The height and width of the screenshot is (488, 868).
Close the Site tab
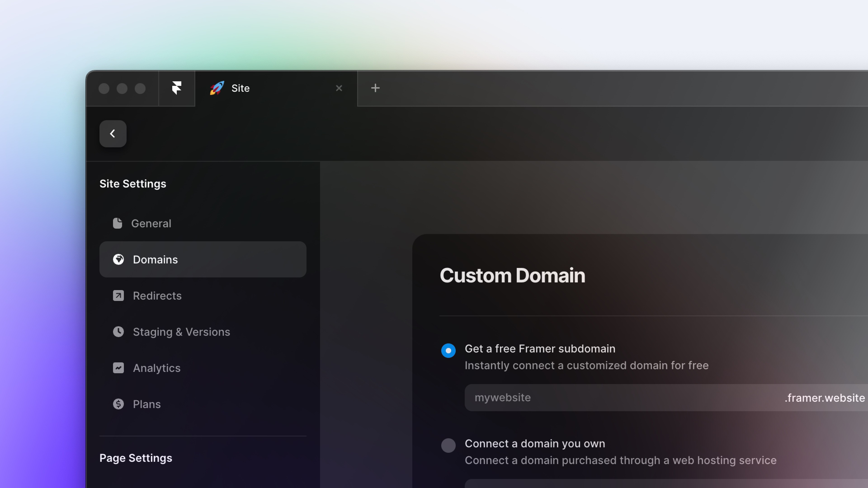point(339,88)
